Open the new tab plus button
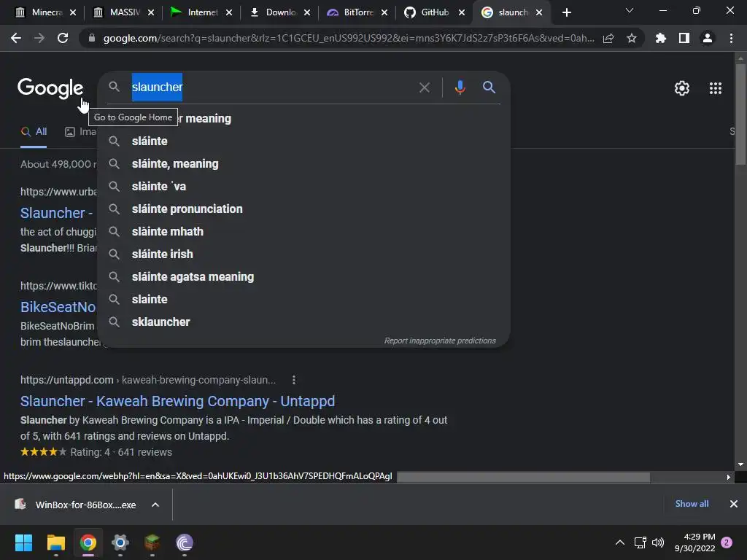747x560 pixels. (x=566, y=12)
